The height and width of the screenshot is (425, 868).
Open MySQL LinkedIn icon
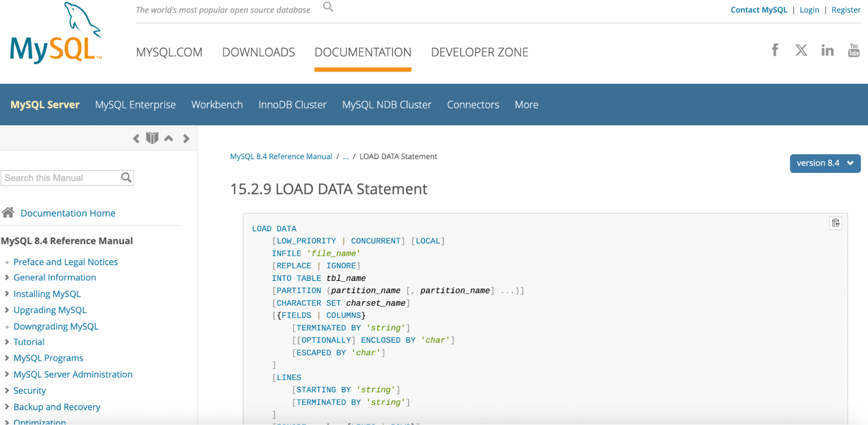pos(827,50)
